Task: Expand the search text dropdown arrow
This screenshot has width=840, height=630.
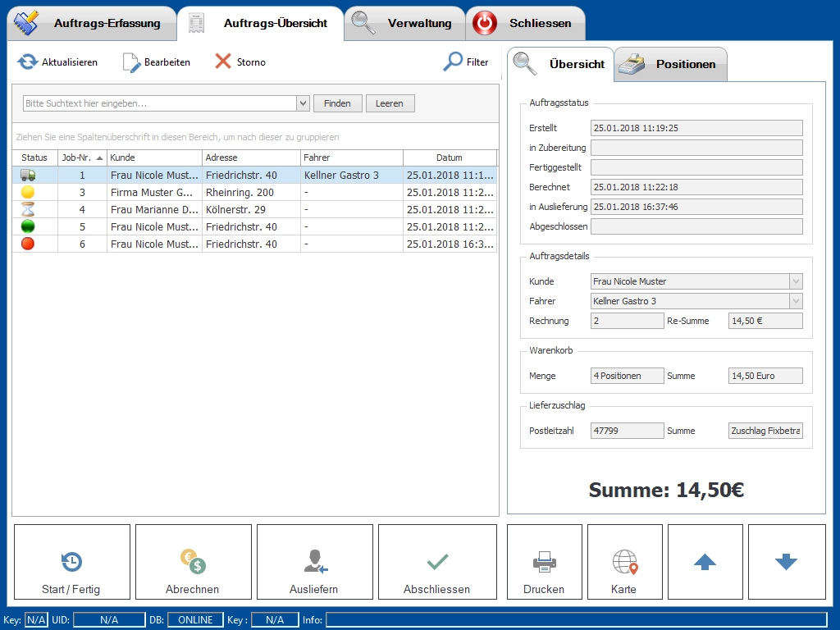Action: pyautogui.click(x=303, y=103)
